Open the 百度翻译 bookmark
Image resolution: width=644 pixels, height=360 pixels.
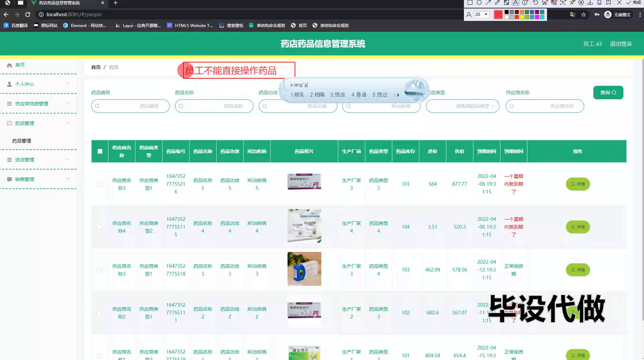(x=15, y=25)
